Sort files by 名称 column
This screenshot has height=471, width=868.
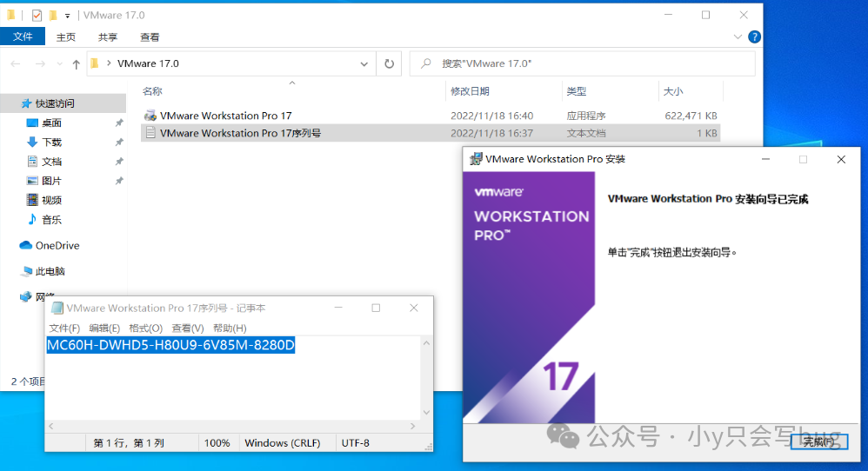coord(152,91)
